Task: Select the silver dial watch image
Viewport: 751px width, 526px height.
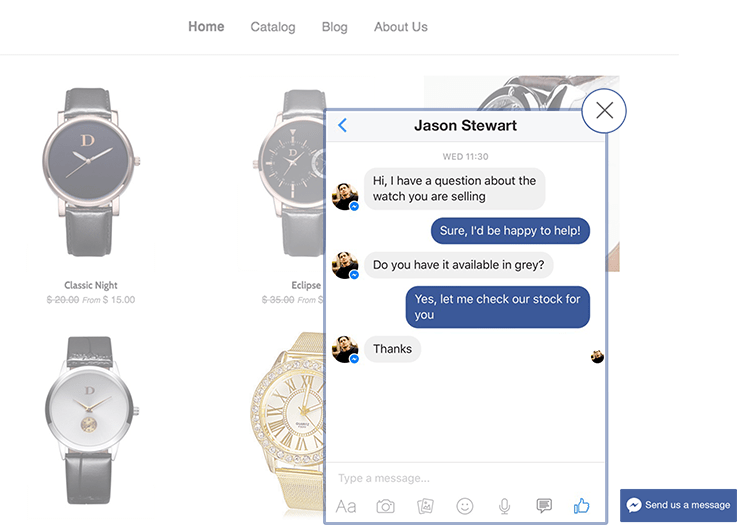Action: point(91,420)
